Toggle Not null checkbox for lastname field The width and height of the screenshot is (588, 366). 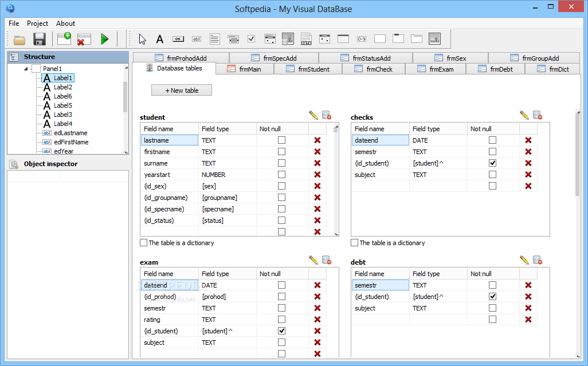pyautogui.click(x=281, y=140)
